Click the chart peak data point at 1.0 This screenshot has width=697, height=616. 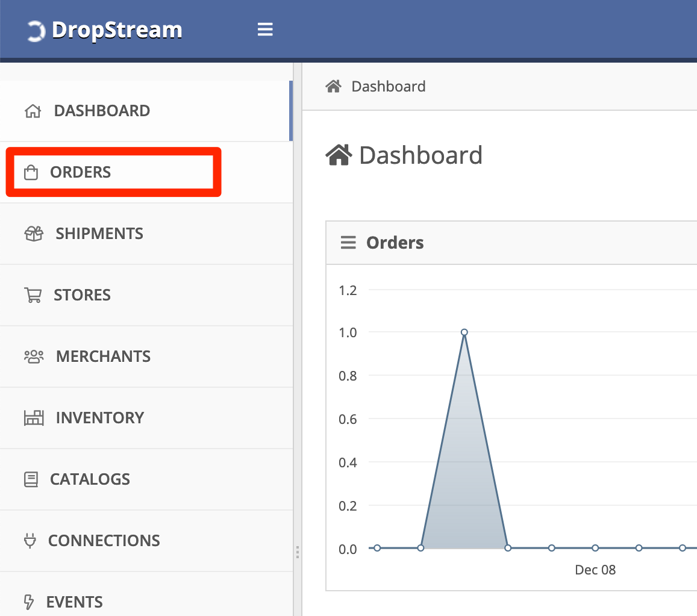(464, 332)
